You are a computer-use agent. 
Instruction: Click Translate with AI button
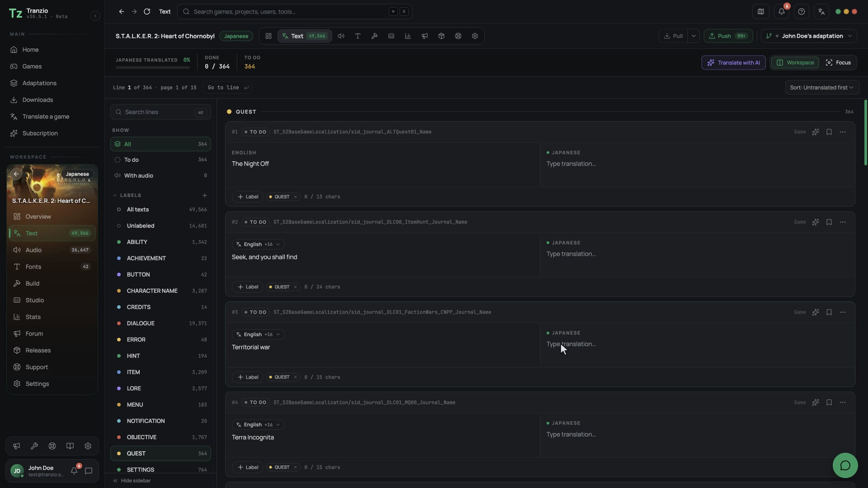(733, 63)
